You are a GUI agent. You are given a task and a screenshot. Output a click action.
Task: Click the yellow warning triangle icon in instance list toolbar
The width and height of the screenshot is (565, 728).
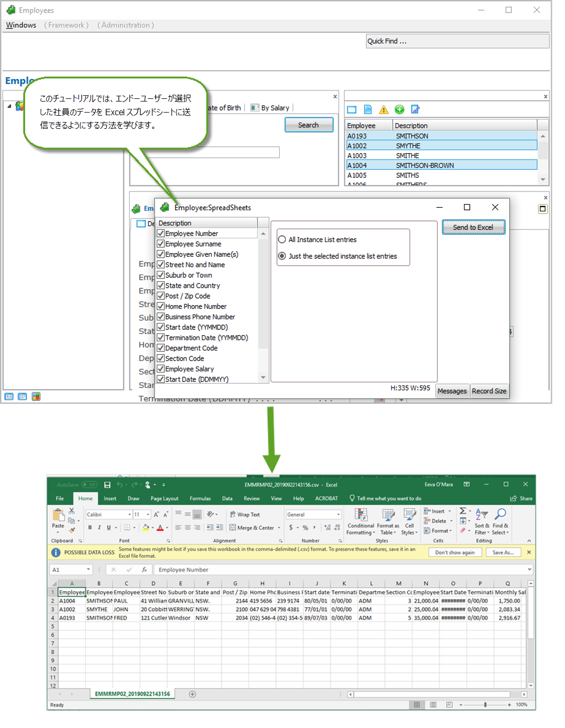click(384, 109)
